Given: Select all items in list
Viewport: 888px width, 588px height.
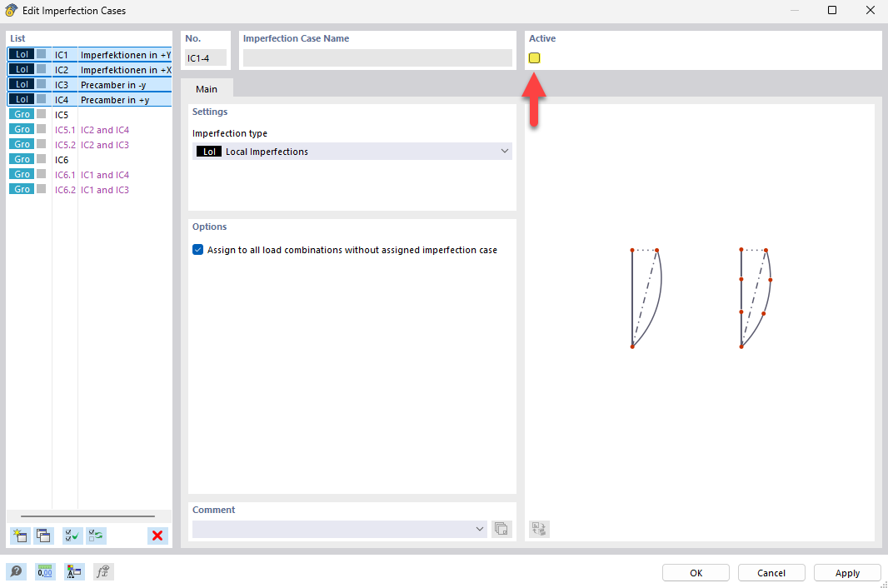Looking at the screenshot, I should click(72, 536).
